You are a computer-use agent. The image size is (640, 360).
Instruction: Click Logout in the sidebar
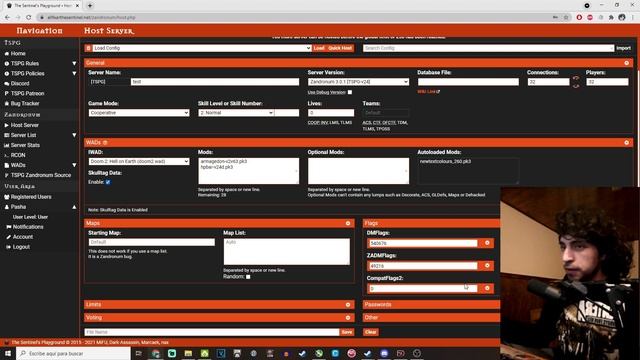(21, 247)
